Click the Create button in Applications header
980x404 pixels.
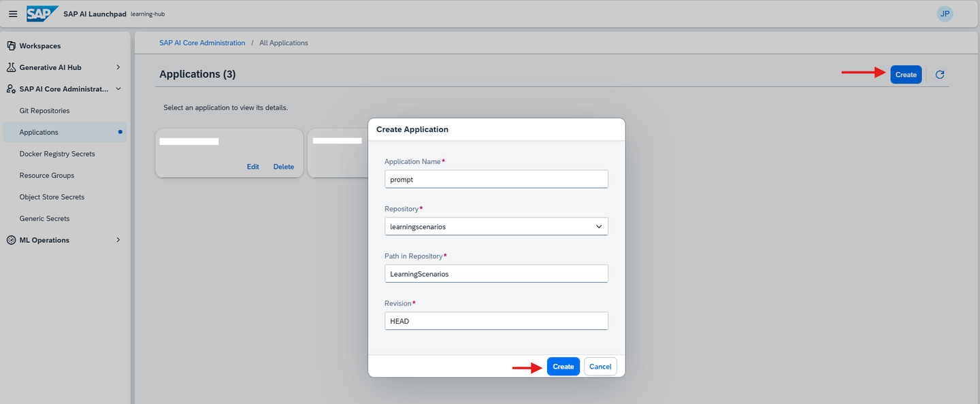pyautogui.click(x=906, y=75)
